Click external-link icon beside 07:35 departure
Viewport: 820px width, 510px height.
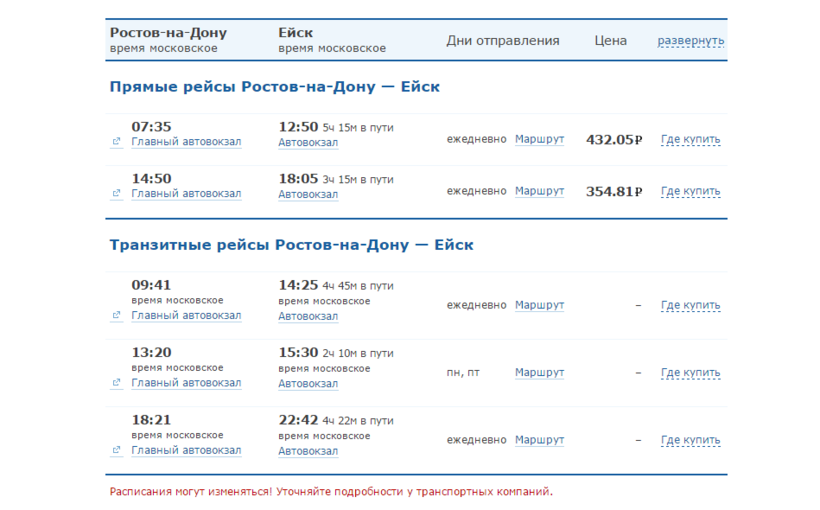coord(116,142)
